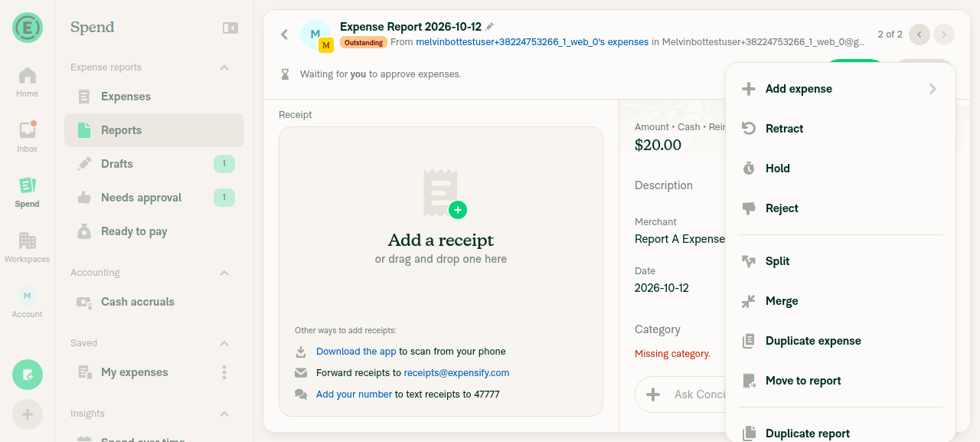Open options for My expenses

tap(224, 372)
